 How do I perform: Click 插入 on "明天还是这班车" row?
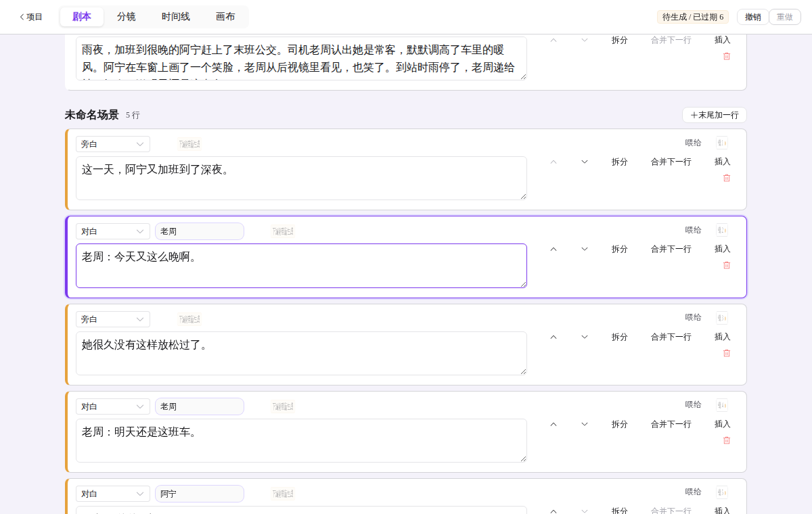[x=723, y=424]
